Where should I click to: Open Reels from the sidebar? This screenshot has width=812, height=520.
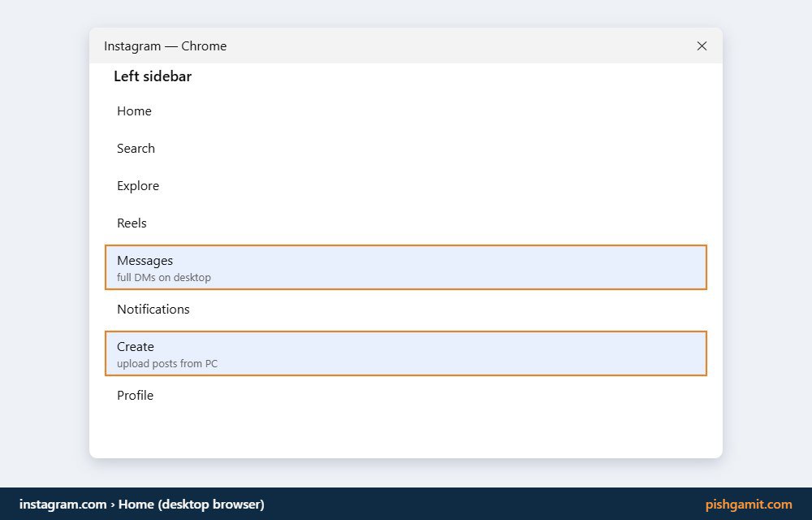[405, 223]
